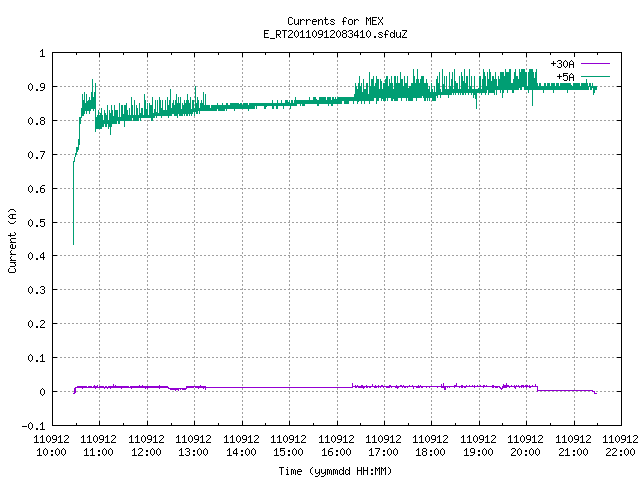
Task: Click the chart title "Currents for MEX"
Action: [x=335, y=21]
